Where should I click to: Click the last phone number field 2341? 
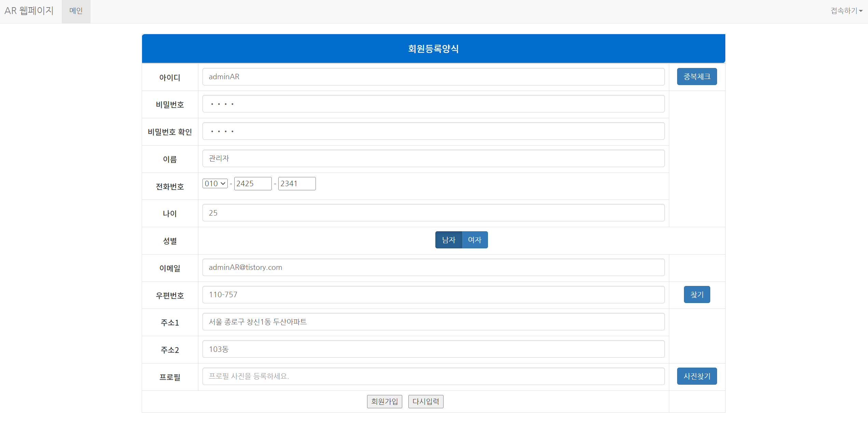297,183
